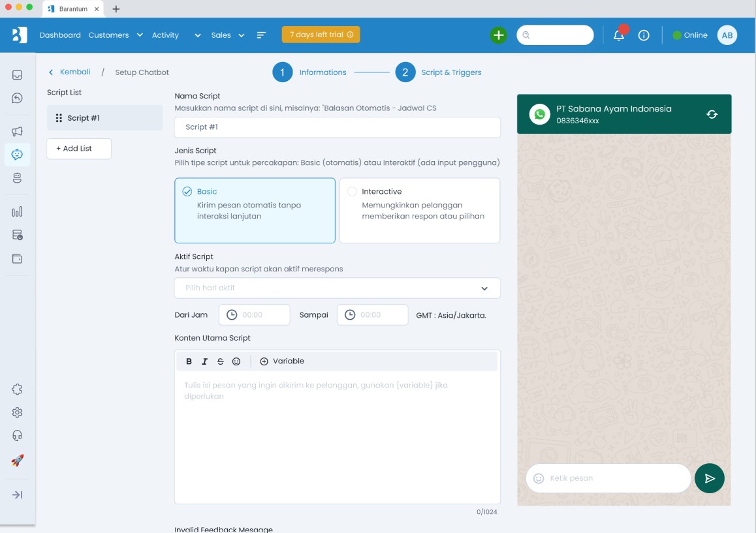Switch to the Script & Triggers step
Image resolution: width=756 pixels, height=533 pixels.
coord(450,72)
